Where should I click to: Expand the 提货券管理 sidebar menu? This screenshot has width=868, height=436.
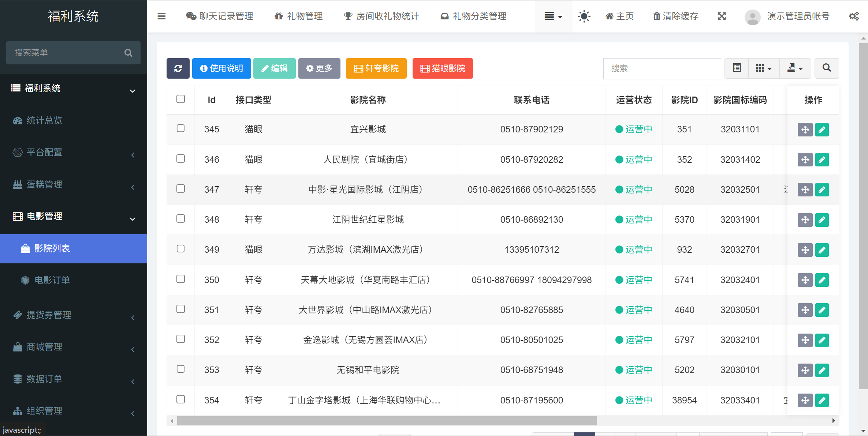74,315
